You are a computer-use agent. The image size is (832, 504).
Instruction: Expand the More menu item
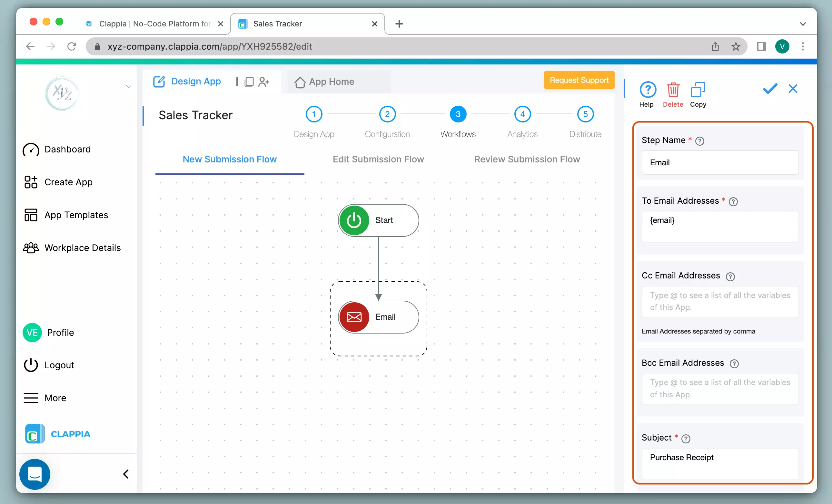pos(55,398)
